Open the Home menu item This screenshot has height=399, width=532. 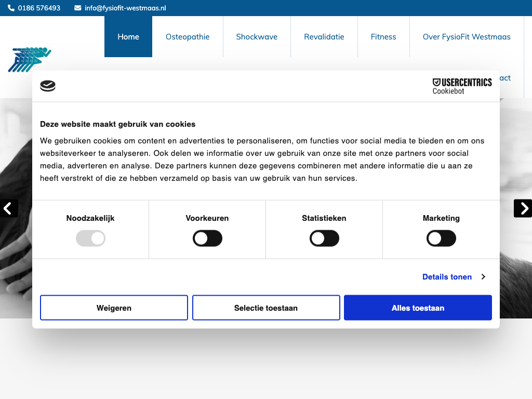(x=128, y=37)
